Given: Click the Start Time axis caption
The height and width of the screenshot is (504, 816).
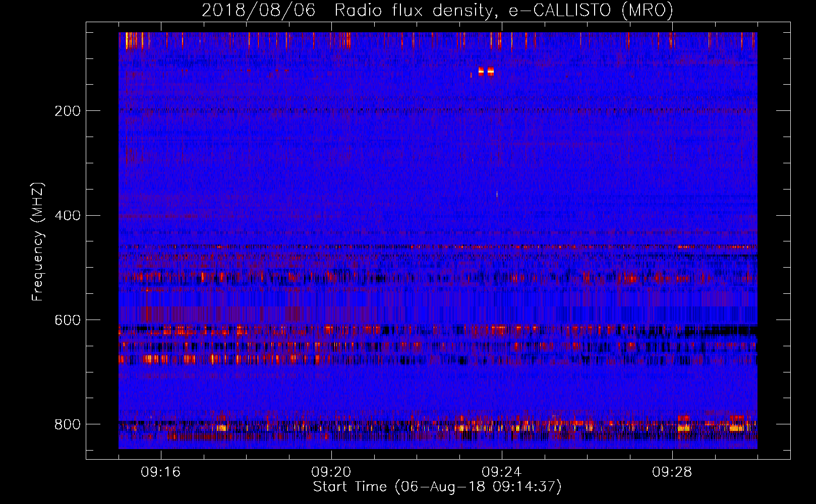Looking at the screenshot, I should coord(437,487).
